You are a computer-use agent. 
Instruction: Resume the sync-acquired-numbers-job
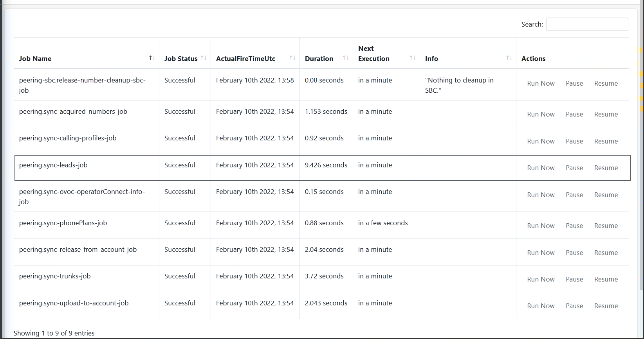(606, 114)
